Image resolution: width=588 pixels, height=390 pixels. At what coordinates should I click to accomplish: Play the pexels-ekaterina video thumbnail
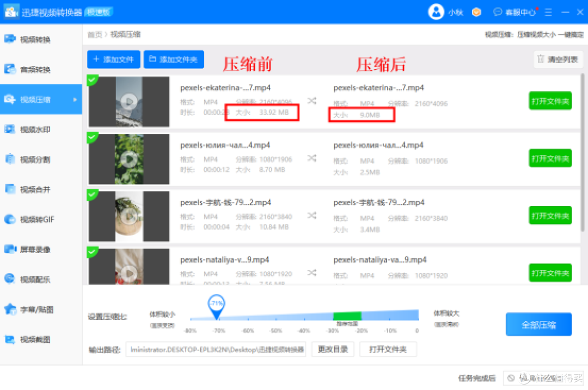129,102
